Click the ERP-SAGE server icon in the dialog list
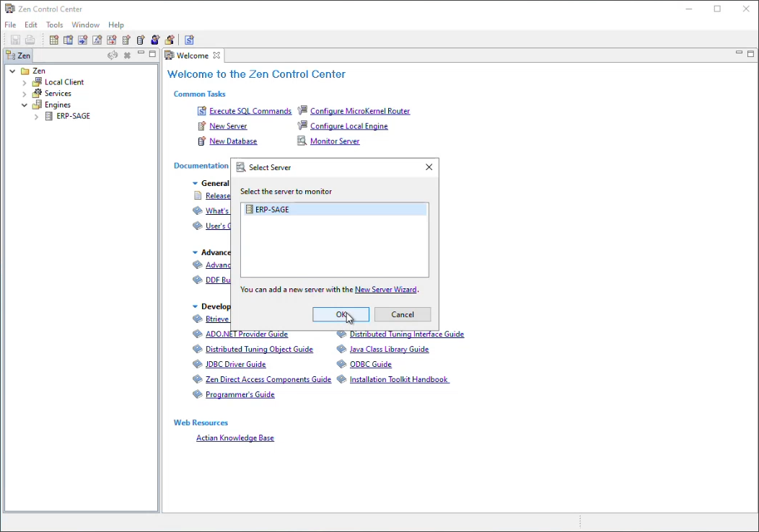Viewport: 759px width, 532px height. point(250,210)
